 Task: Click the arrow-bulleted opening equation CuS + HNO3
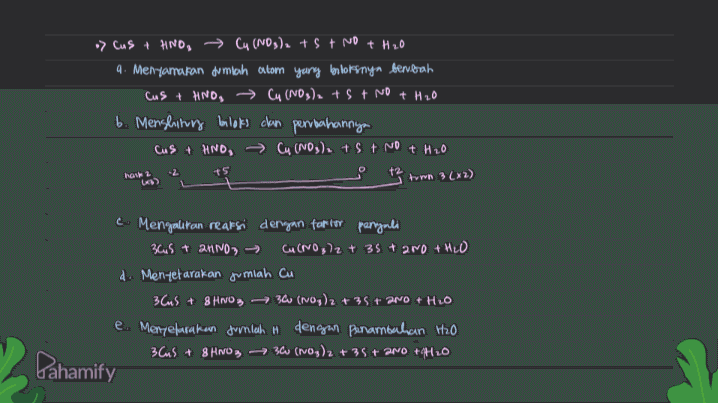pyautogui.click(x=250, y=44)
